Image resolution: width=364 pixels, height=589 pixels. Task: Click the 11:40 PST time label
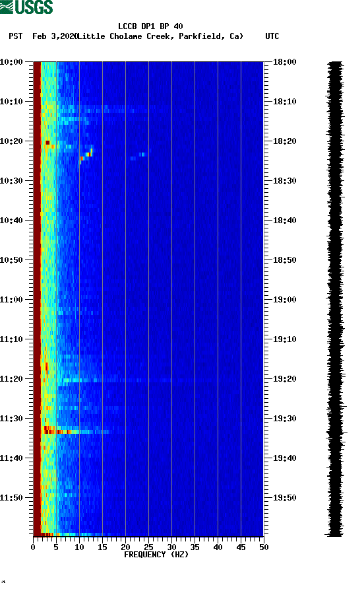[11, 458]
